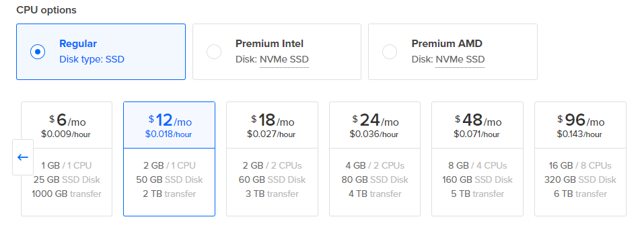Choose the $12/mo plan card
The width and height of the screenshot is (644, 248).
(169, 159)
